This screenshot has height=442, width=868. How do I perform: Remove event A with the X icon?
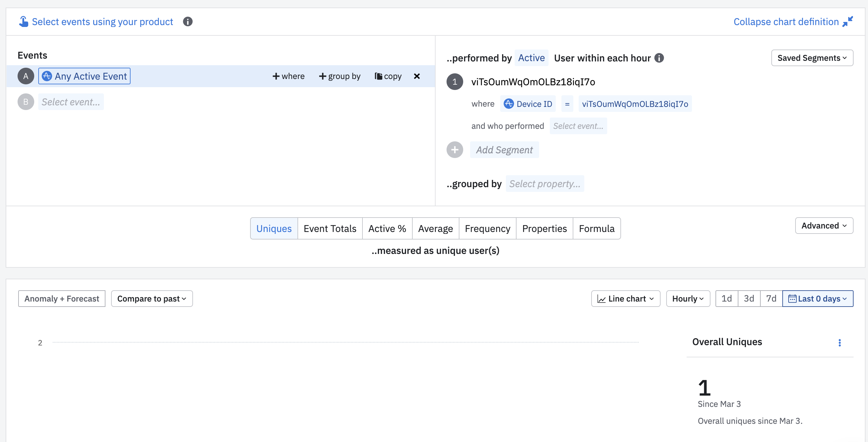click(417, 76)
